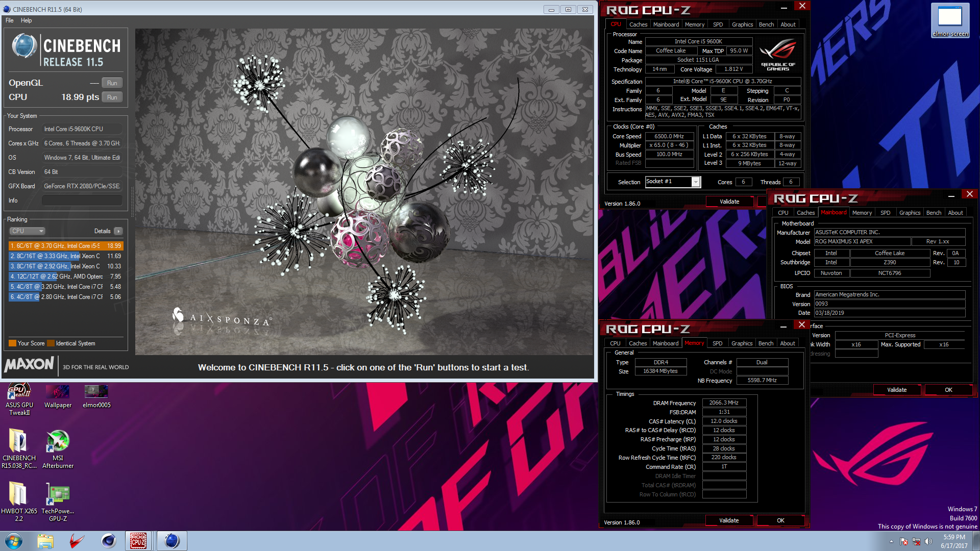Select Graphics tab in Memory CPU-Z window
980x551 pixels.
pyautogui.click(x=742, y=343)
